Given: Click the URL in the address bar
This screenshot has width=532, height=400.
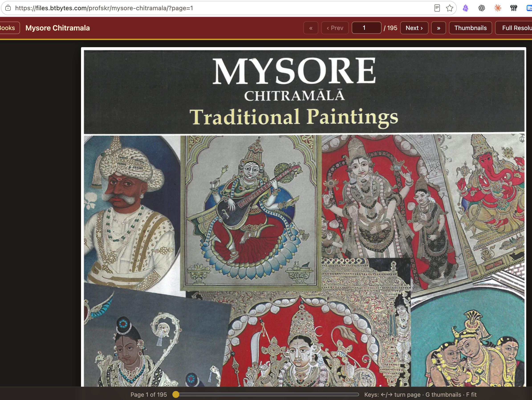Looking at the screenshot, I should [x=104, y=8].
